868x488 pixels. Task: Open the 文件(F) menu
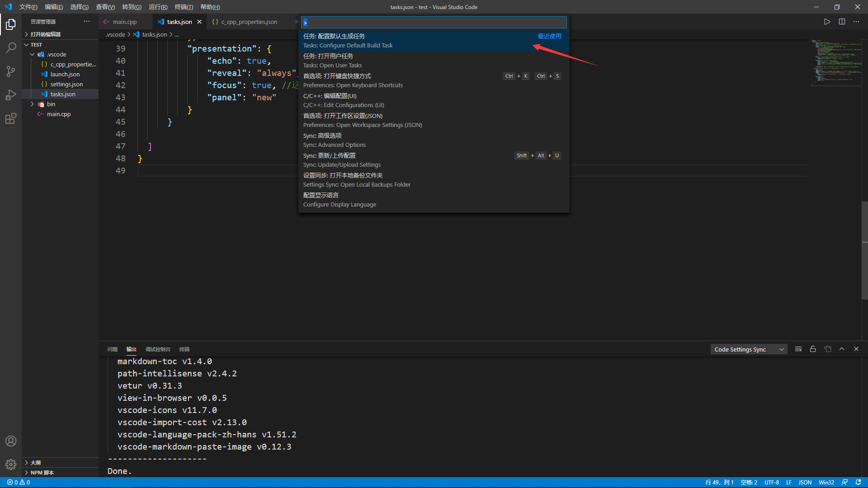(28, 7)
